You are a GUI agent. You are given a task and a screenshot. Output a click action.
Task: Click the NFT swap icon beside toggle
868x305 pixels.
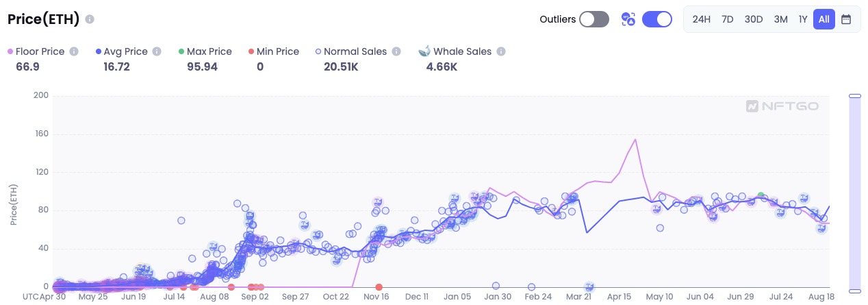628,19
